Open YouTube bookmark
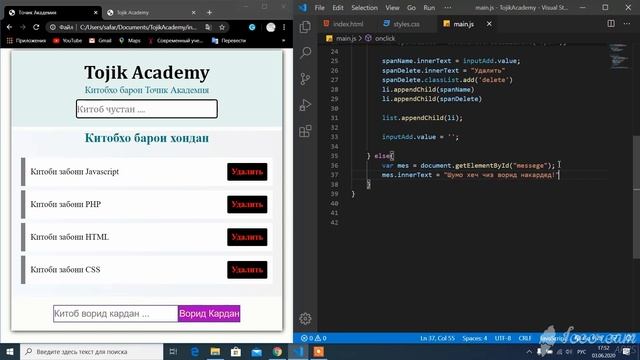Screen dimensions: 640x360 (68, 40)
